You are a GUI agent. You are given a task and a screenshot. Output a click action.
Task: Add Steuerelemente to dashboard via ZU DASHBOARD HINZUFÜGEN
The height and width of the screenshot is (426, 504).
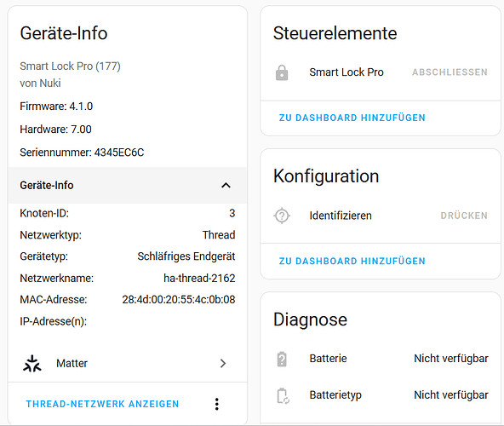(x=352, y=118)
